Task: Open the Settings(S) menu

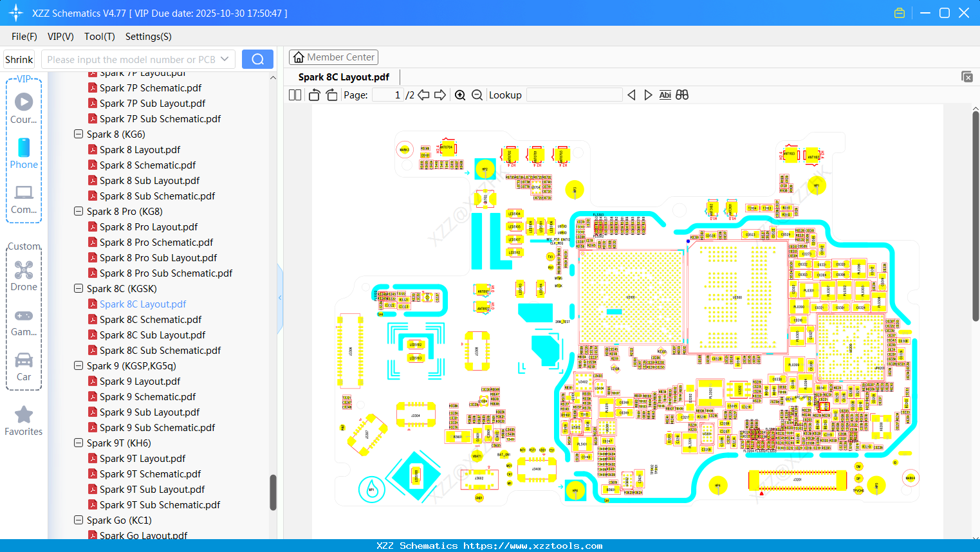Action: point(148,37)
